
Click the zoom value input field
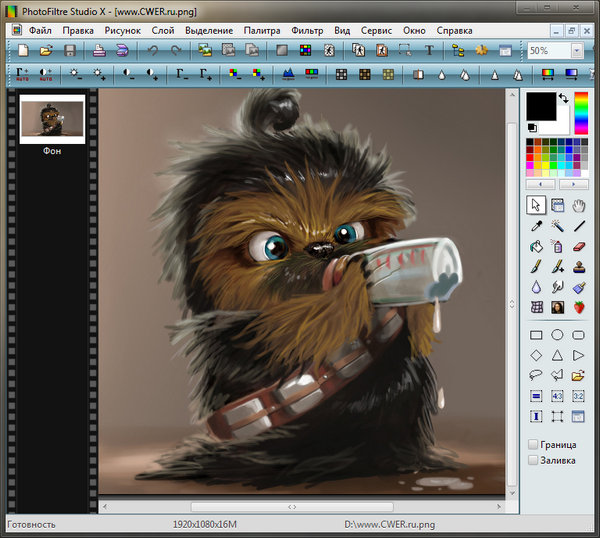click(x=549, y=51)
